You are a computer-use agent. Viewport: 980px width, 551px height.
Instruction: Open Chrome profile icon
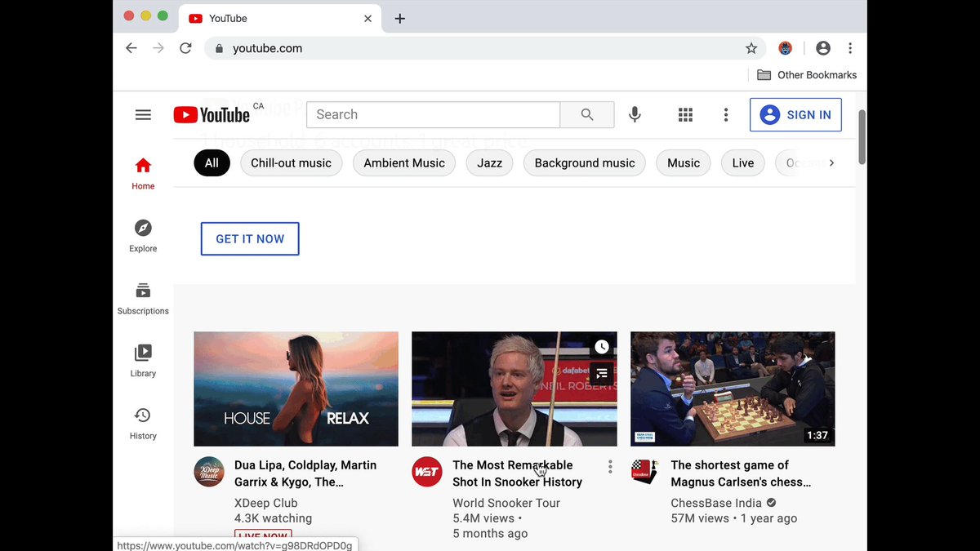pyautogui.click(x=823, y=48)
